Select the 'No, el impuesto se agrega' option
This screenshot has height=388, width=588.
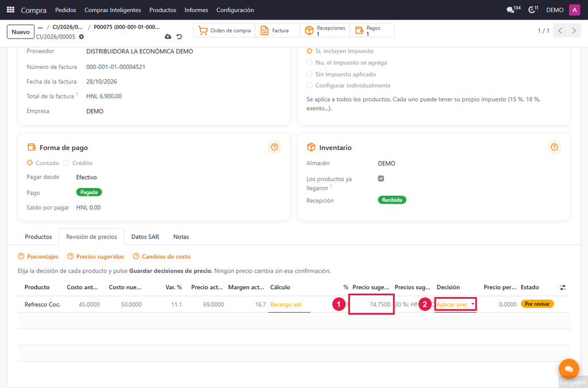pos(310,62)
